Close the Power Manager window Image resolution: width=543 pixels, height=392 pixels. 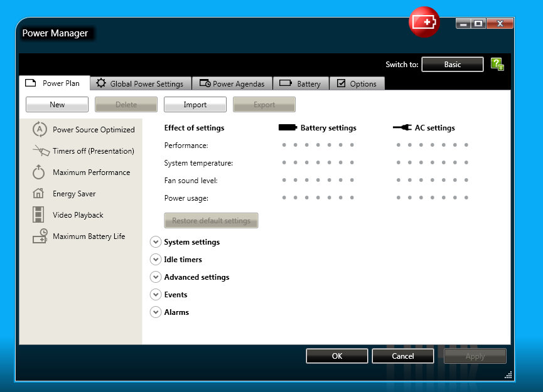pyautogui.click(x=500, y=24)
